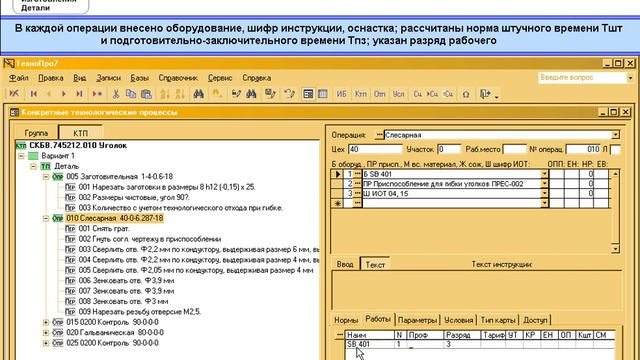The image size is (640, 360).
Task: Open the Условия tab
Action: (459, 320)
